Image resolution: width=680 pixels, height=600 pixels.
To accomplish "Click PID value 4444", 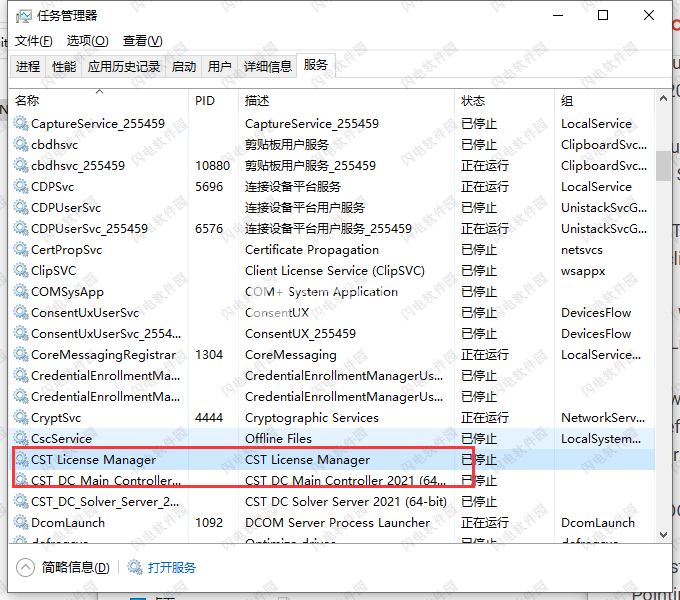I will (x=209, y=417).
